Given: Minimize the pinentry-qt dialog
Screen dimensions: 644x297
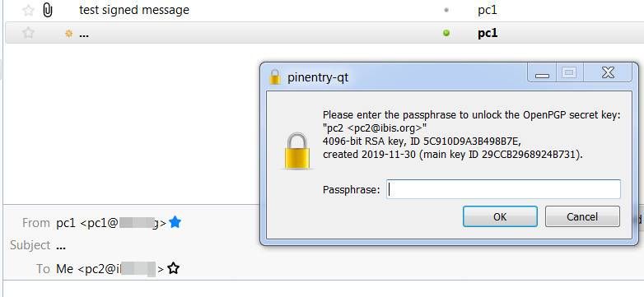Looking at the screenshot, I should click(542, 74).
